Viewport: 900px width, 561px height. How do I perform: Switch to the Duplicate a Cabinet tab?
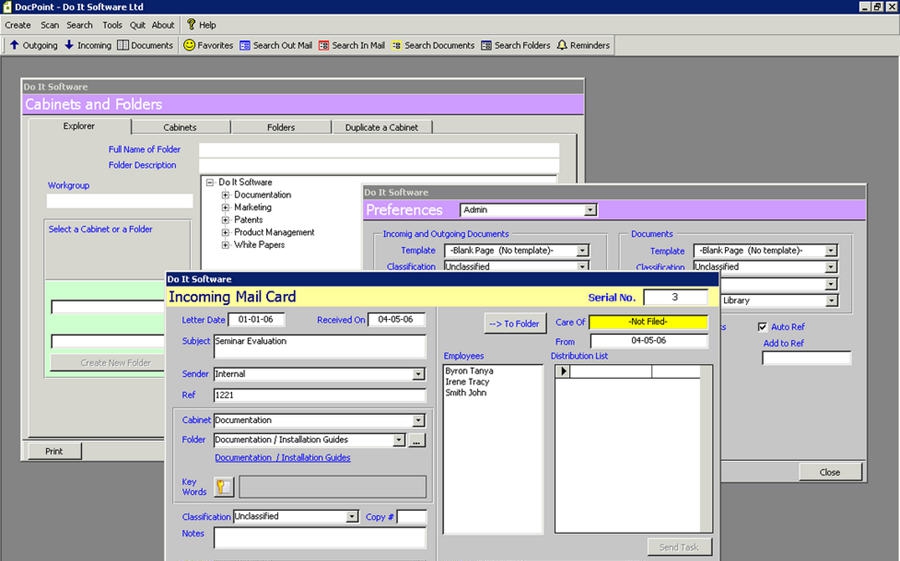(381, 127)
